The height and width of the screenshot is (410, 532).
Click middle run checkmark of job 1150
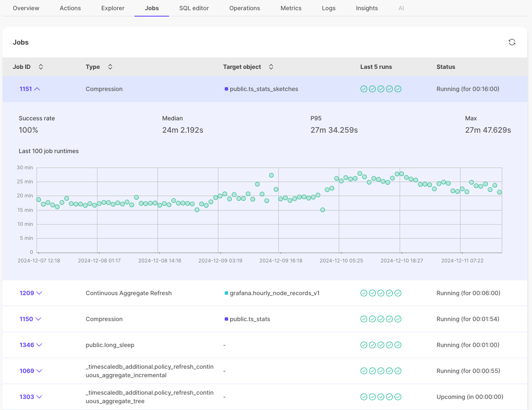coord(381,319)
